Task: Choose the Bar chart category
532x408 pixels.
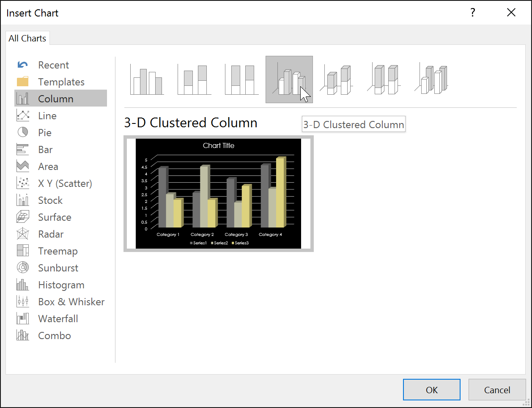Action: tap(45, 149)
